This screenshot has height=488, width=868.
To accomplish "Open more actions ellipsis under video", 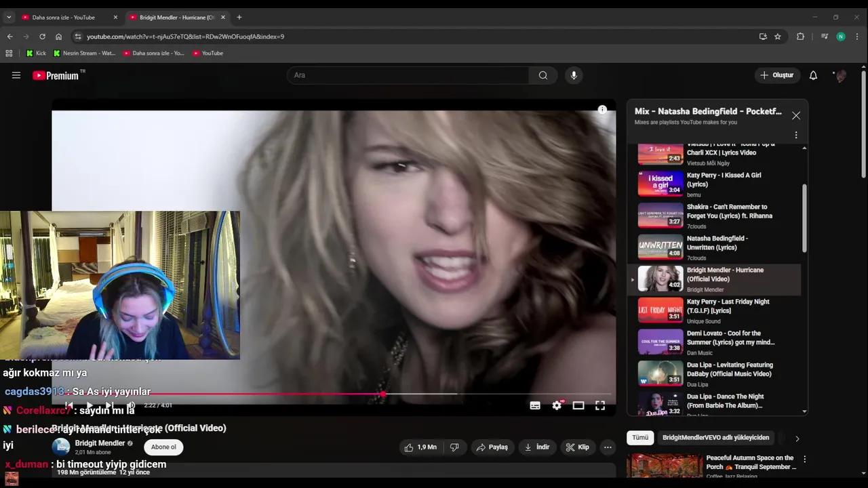I will tap(608, 447).
